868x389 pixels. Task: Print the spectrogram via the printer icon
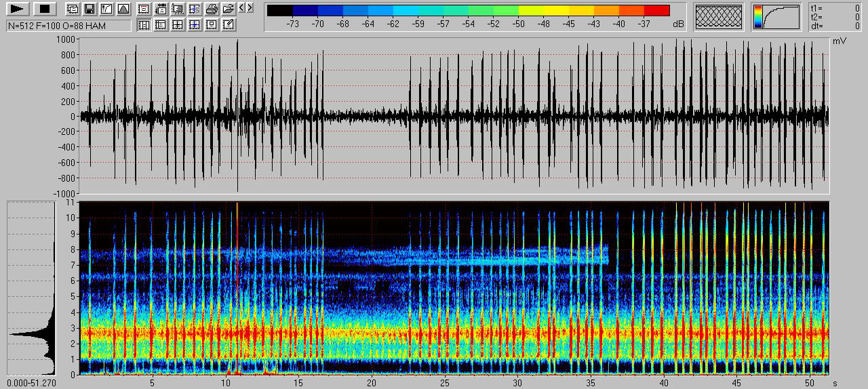click(212, 9)
